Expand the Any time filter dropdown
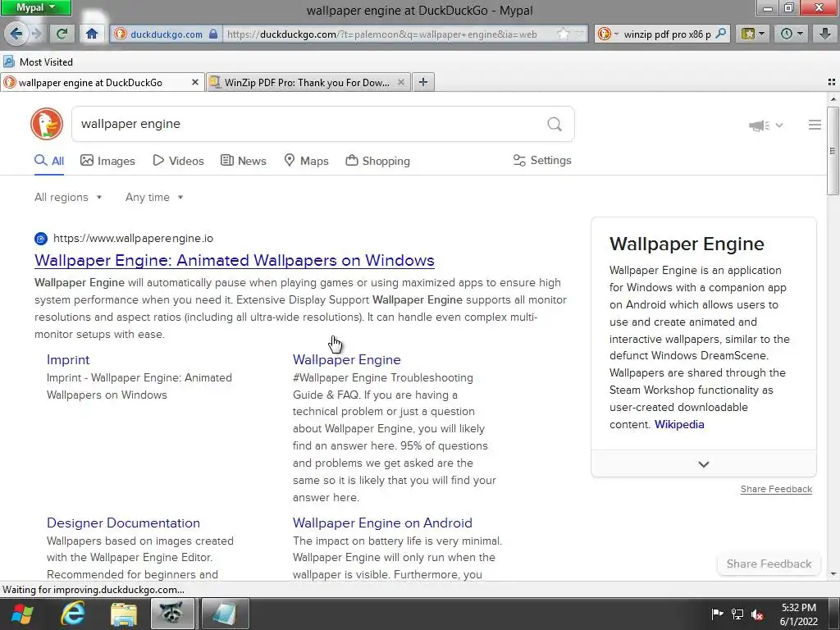Viewport: 840px width, 630px height. (x=154, y=197)
